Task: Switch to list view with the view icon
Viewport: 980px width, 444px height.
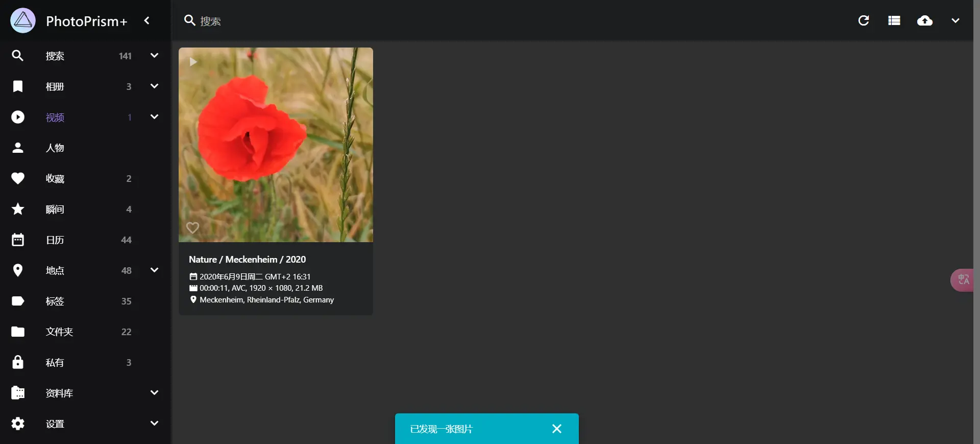Action: click(894, 20)
